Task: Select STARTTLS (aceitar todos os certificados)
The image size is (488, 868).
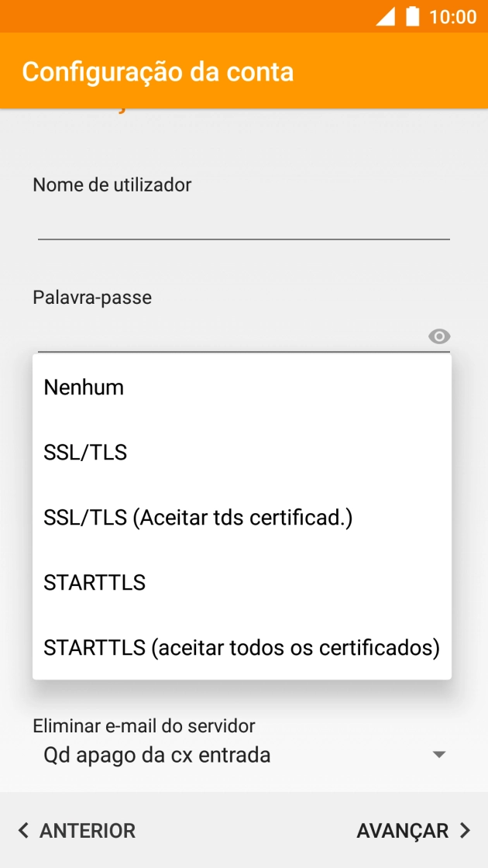Action: click(x=242, y=648)
